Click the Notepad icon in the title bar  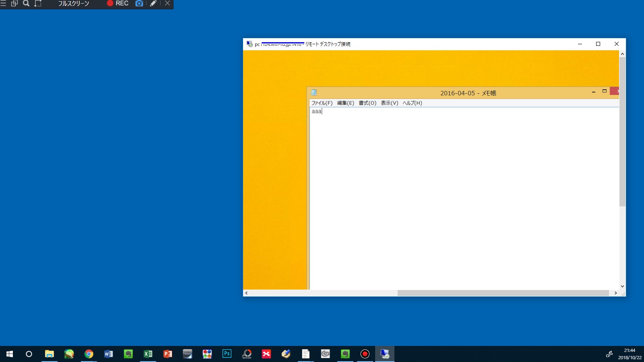click(314, 93)
